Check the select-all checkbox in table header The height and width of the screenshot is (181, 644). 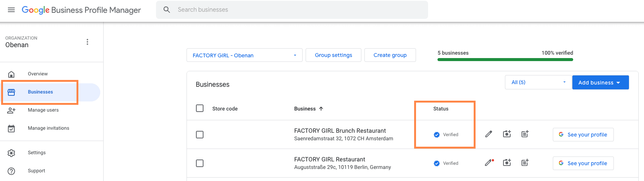pos(200,109)
